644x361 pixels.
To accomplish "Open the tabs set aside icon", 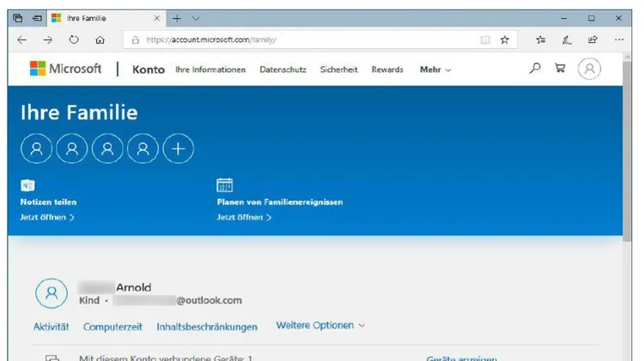I will 18,18.
